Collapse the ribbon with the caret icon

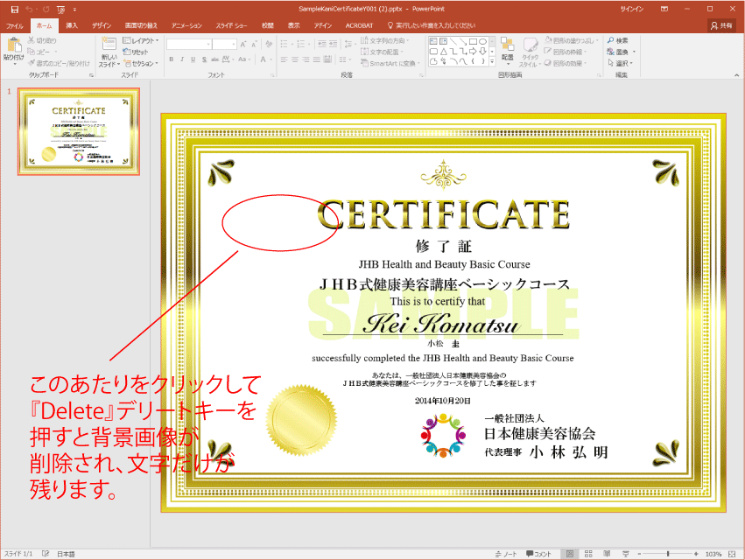pyautogui.click(x=736, y=75)
